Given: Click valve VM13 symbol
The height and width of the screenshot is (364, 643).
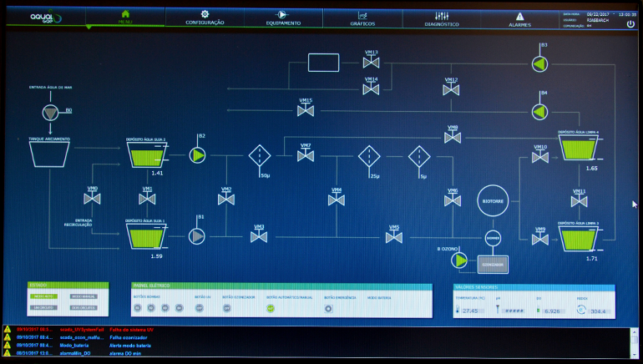Looking at the screenshot, I should [372, 62].
